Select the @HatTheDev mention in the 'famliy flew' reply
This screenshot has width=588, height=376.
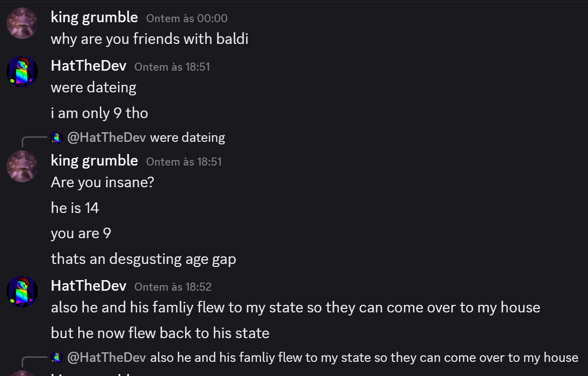pos(106,357)
